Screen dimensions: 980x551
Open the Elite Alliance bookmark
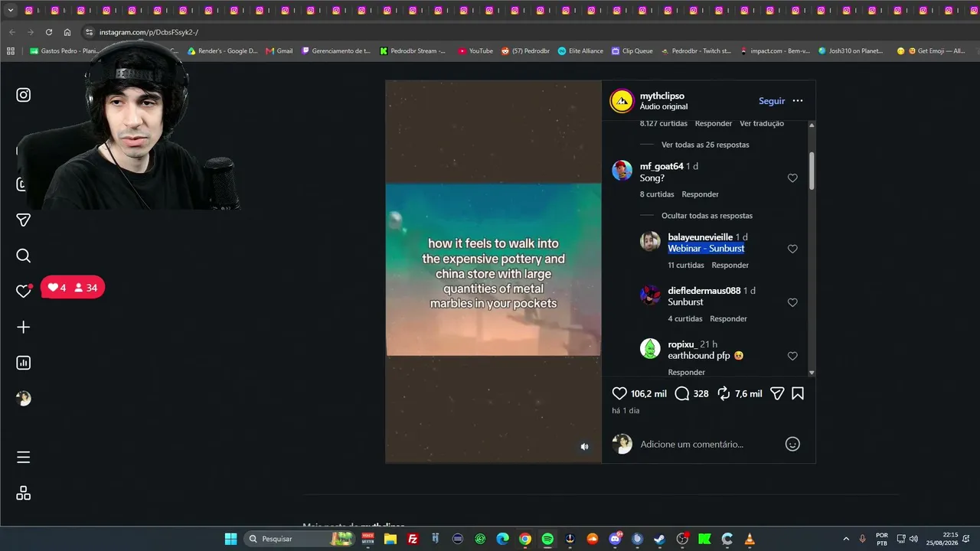(x=580, y=51)
